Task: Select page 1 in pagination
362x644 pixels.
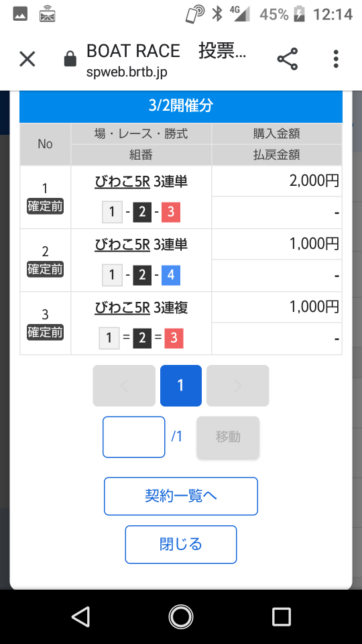Action: point(181,386)
